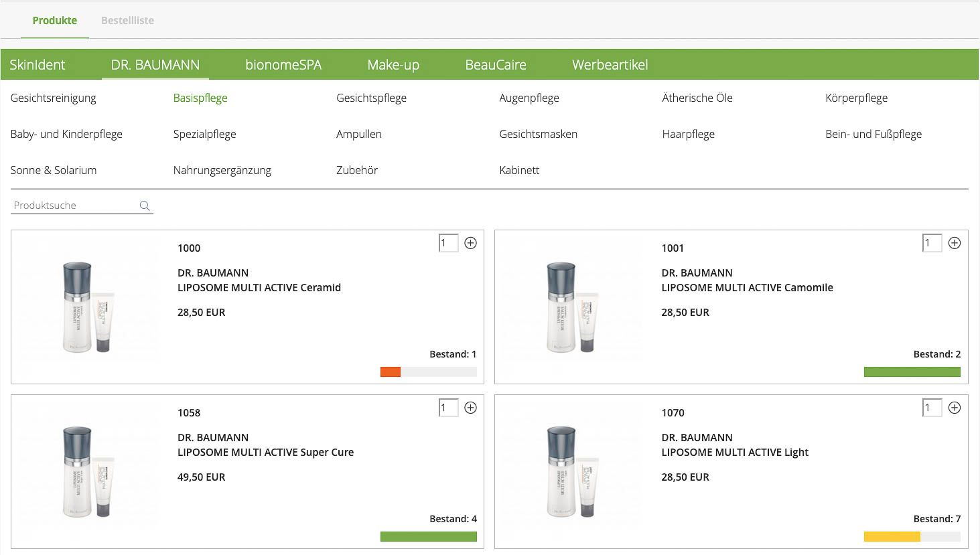The height and width of the screenshot is (555, 980).
Task: Click the yellow stock bar of product 1070
Action: tap(892, 537)
